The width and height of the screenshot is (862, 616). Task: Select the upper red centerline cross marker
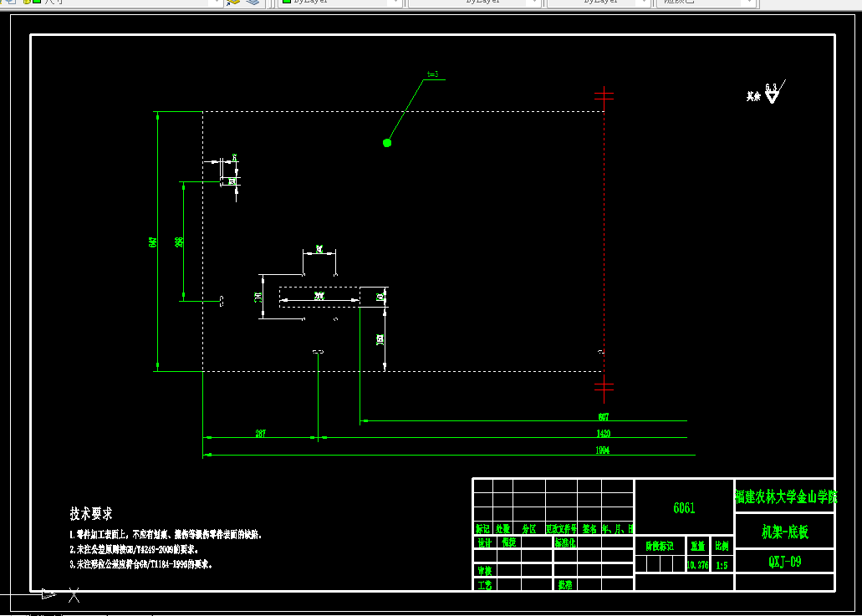pyautogui.click(x=604, y=95)
